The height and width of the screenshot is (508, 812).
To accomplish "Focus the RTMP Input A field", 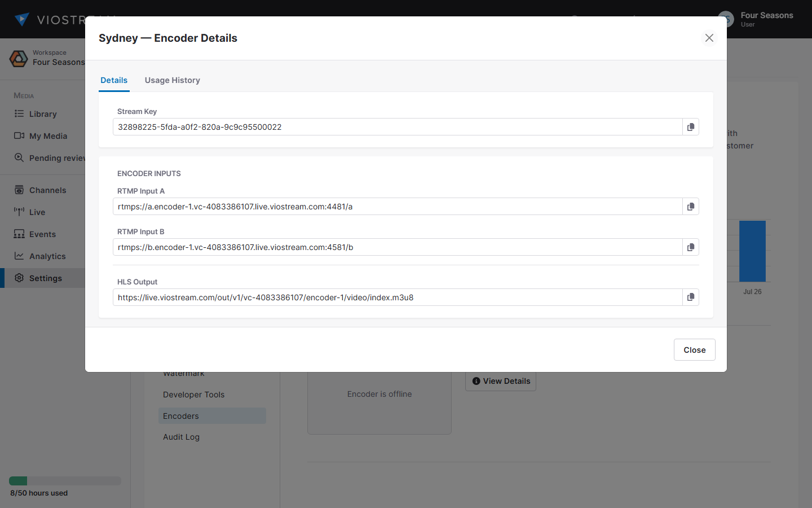I will (x=398, y=207).
